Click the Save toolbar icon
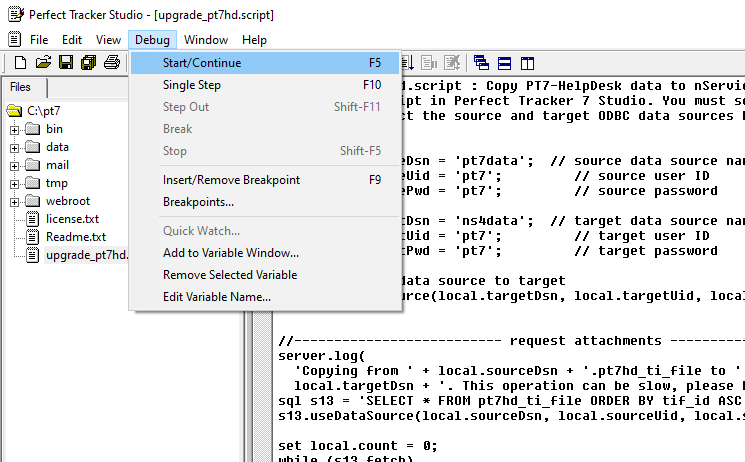Viewport: 745px width, 462px height. pyautogui.click(x=66, y=63)
